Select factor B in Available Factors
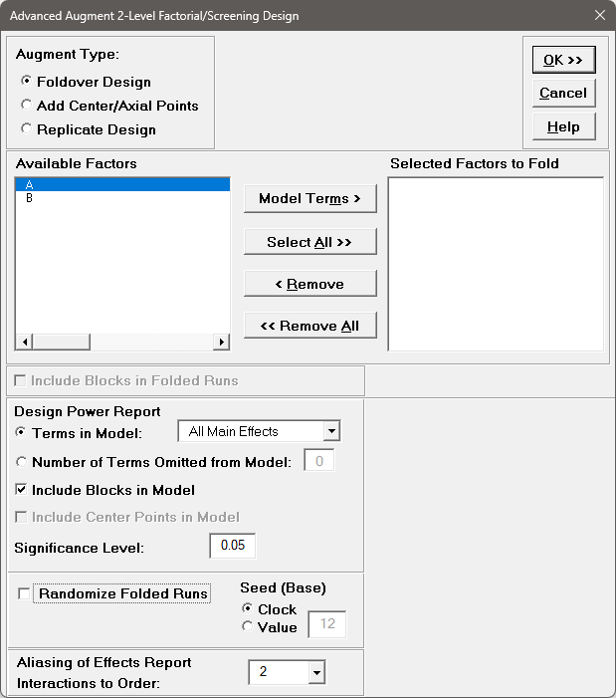 point(121,198)
